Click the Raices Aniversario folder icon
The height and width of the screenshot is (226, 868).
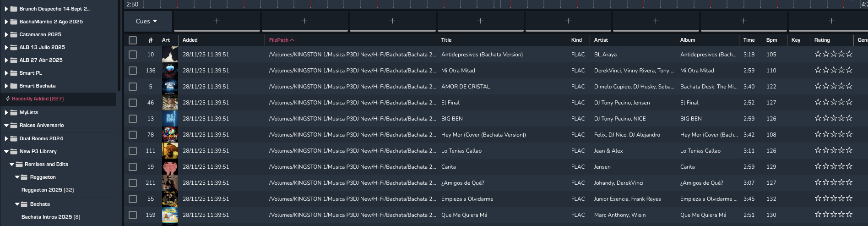pyautogui.click(x=14, y=125)
